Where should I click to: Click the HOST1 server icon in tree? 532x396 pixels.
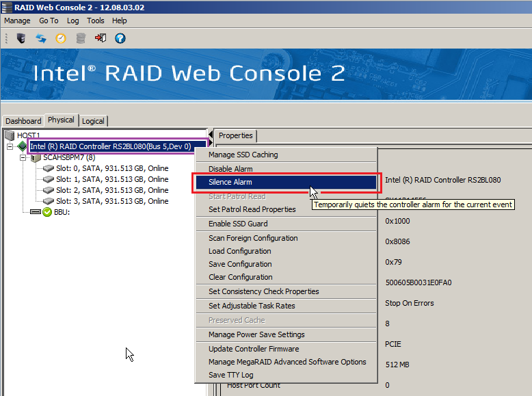click(x=10, y=135)
